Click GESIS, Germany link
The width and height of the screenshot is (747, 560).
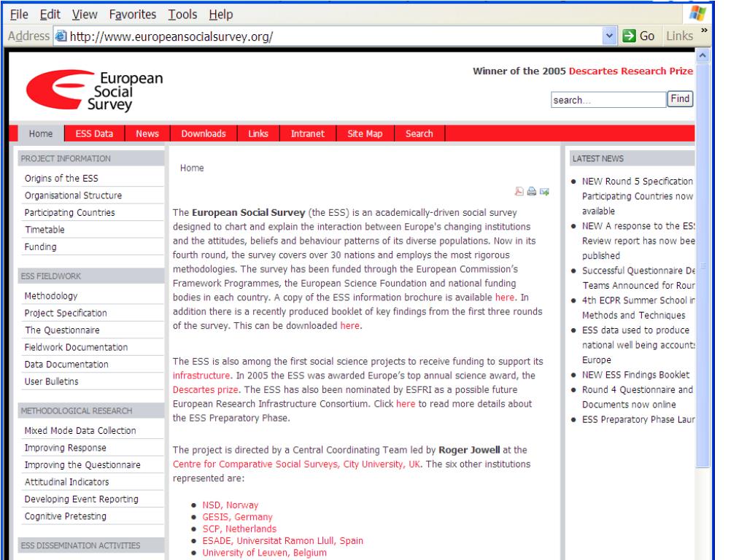point(237,517)
